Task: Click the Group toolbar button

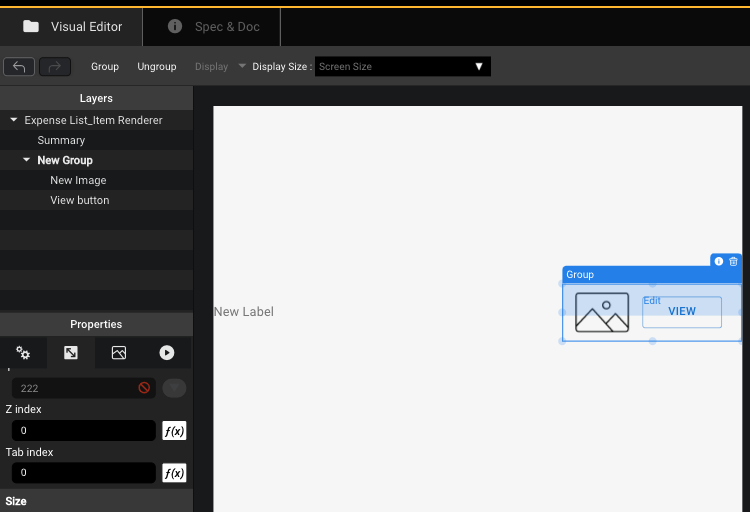Action: pyautogui.click(x=105, y=67)
